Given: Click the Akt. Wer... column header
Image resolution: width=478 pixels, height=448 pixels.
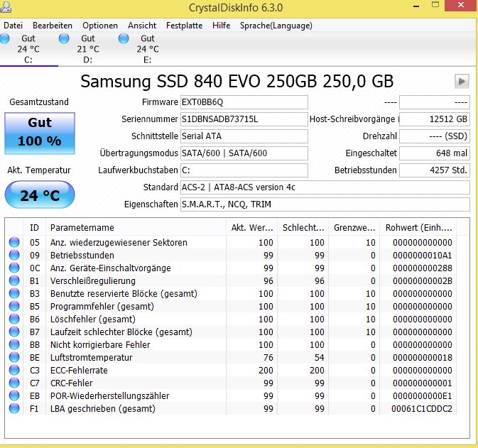Looking at the screenshot, I should coord(252,228).
